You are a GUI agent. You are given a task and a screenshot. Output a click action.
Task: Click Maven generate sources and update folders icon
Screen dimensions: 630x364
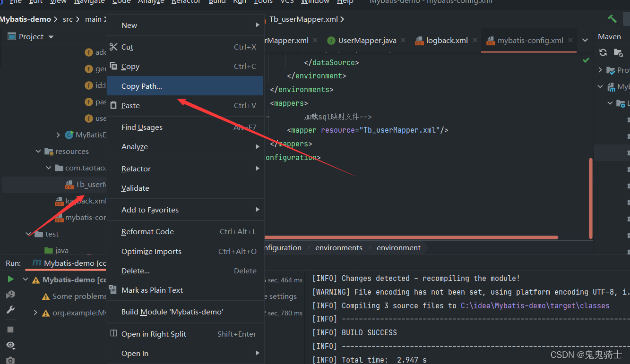point(617,52)
